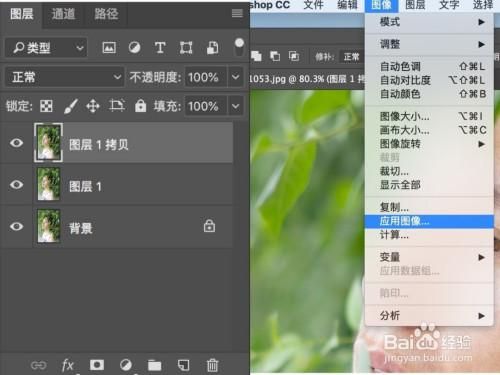Unlock the 背景 layer lock icon

pos(209,226)
